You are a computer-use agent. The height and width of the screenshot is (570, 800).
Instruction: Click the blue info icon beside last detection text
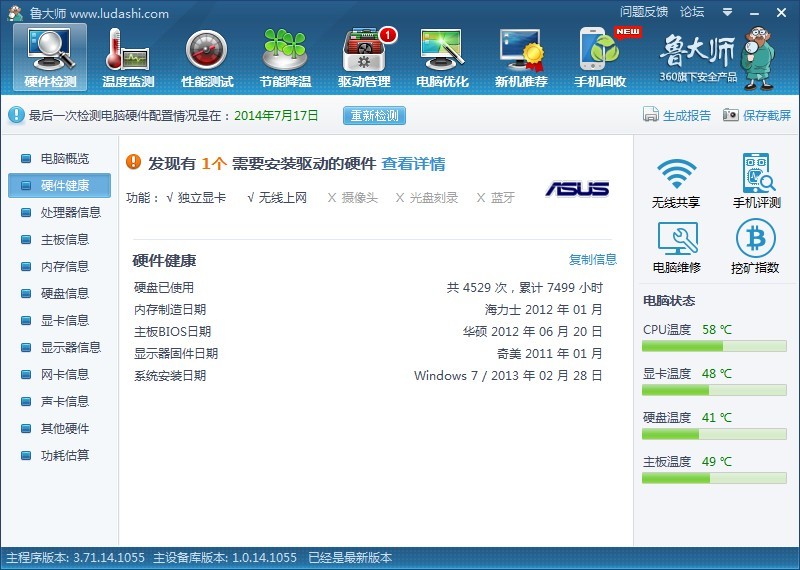[16, 115]
